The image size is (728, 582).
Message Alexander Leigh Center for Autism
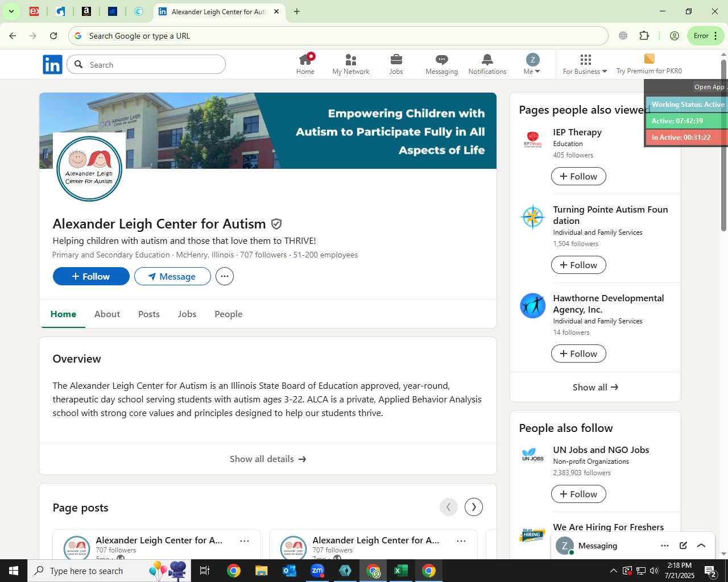point(172,276)
